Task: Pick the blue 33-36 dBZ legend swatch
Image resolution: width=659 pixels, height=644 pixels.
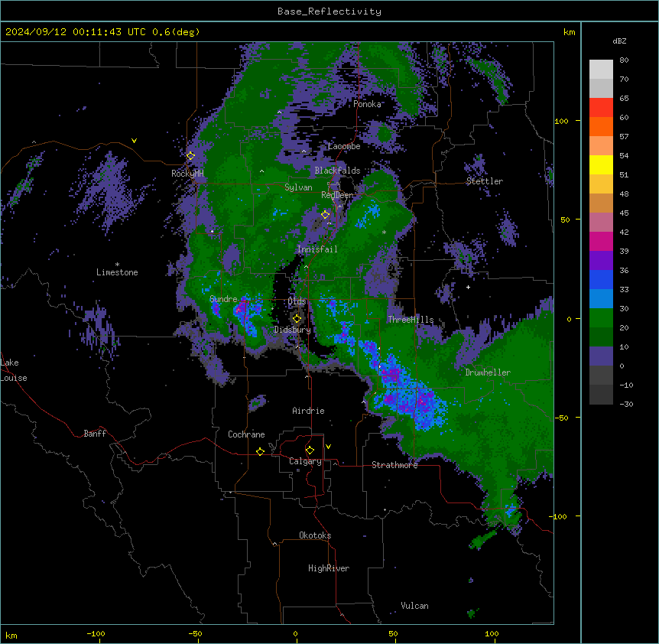Action: (601, 279)
